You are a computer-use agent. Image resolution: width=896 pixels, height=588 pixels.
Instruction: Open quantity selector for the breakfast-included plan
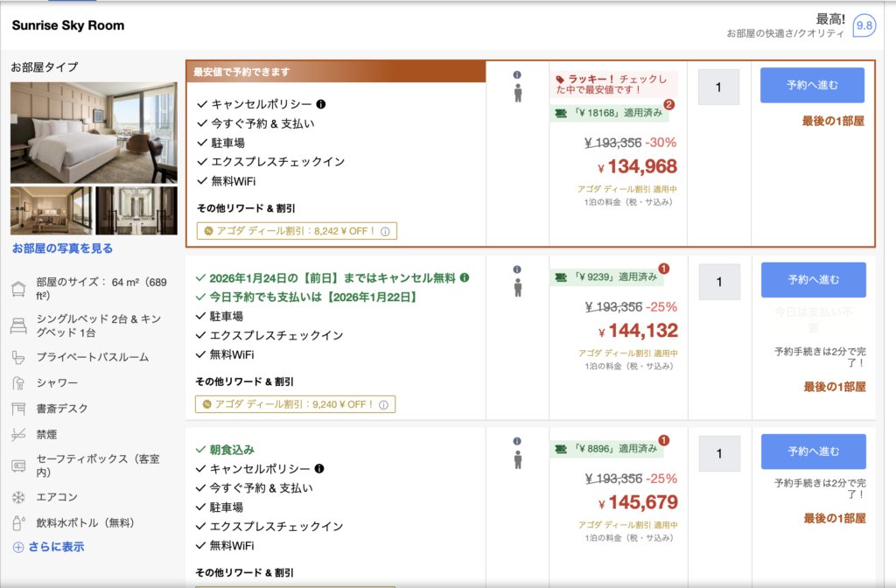(x=718, y=453)
